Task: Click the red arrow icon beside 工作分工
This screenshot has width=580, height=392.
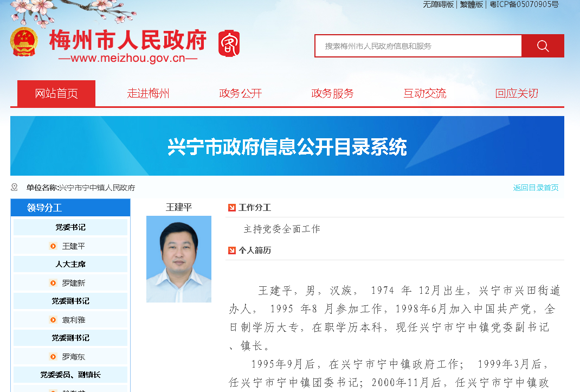Action: click(232, 208)
